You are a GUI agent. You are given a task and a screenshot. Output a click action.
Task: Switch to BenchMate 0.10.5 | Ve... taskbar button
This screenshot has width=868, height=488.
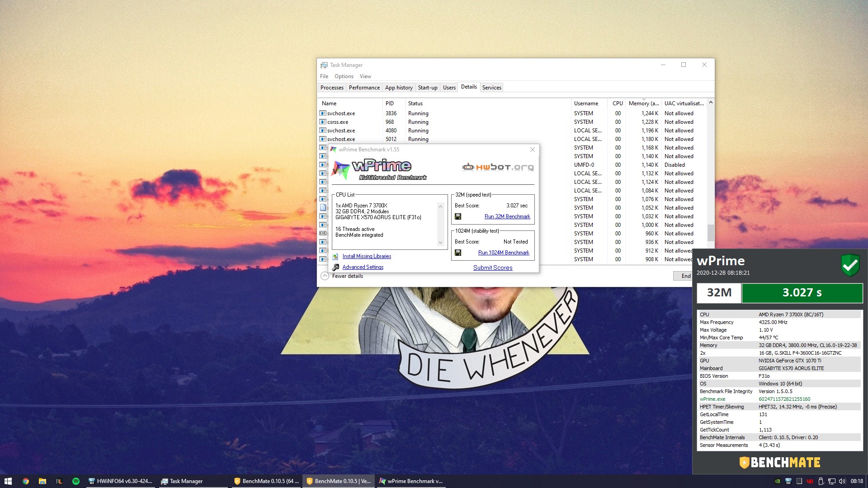click(x=339, y=481)
